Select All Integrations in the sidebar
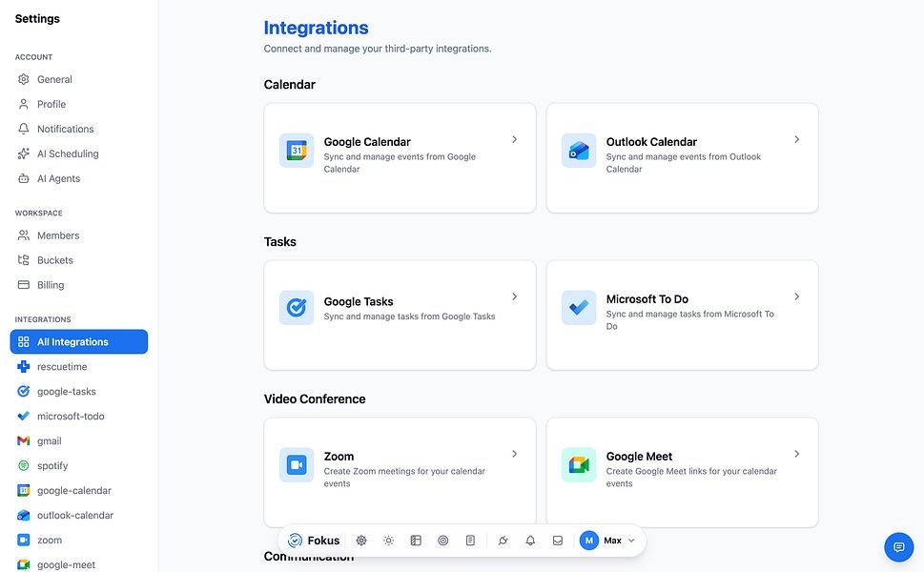Viewport: 924px width, 572px height. [78, 341]
